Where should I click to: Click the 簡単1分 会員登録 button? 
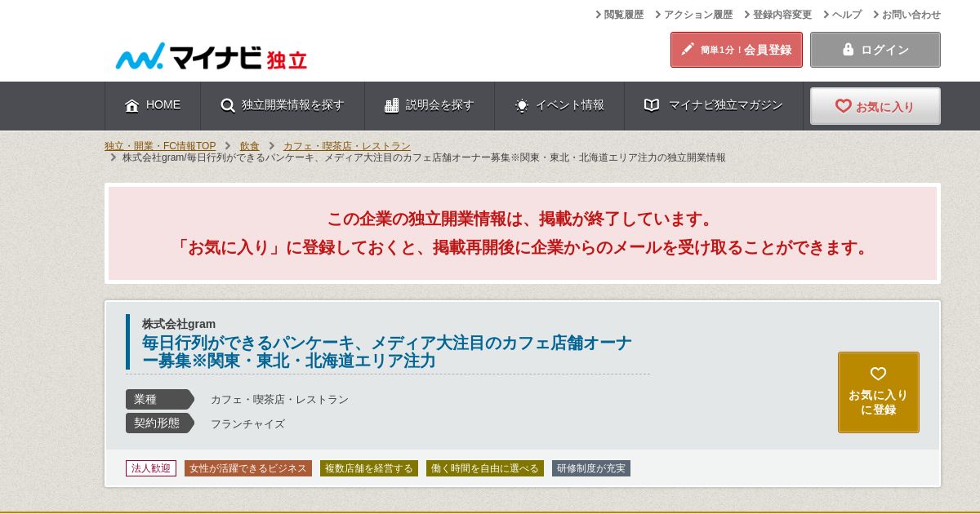[737, 50]
